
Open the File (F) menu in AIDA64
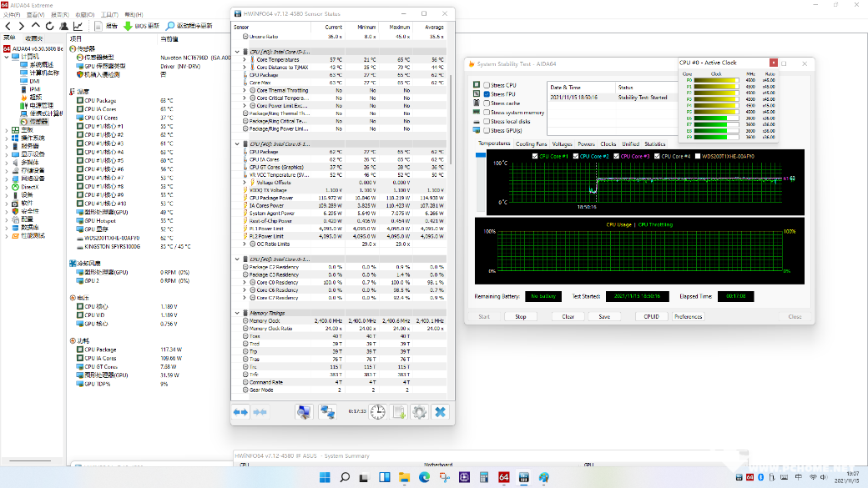(x=12, y=15)
